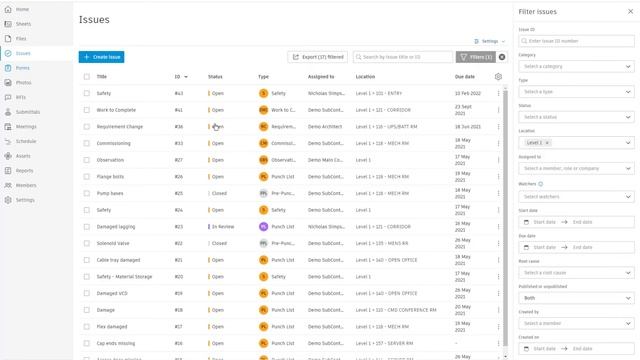The image size is (640, 360).
Task: Check the box for Work to Complete
Action: [x=87, y=110]
